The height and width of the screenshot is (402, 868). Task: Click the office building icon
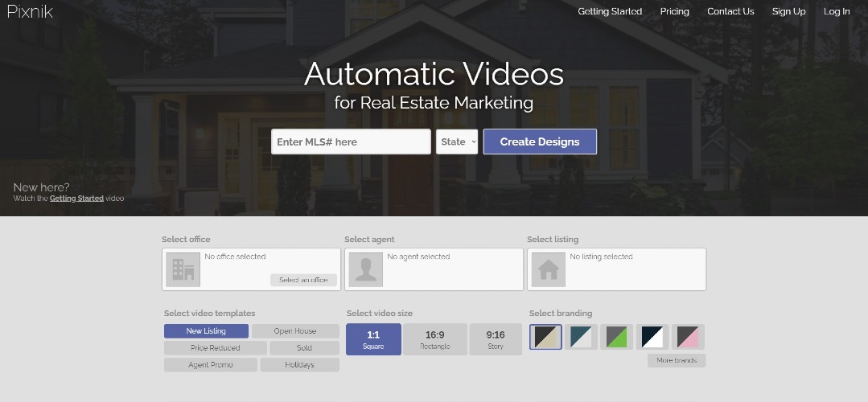[x=183, y=269]
